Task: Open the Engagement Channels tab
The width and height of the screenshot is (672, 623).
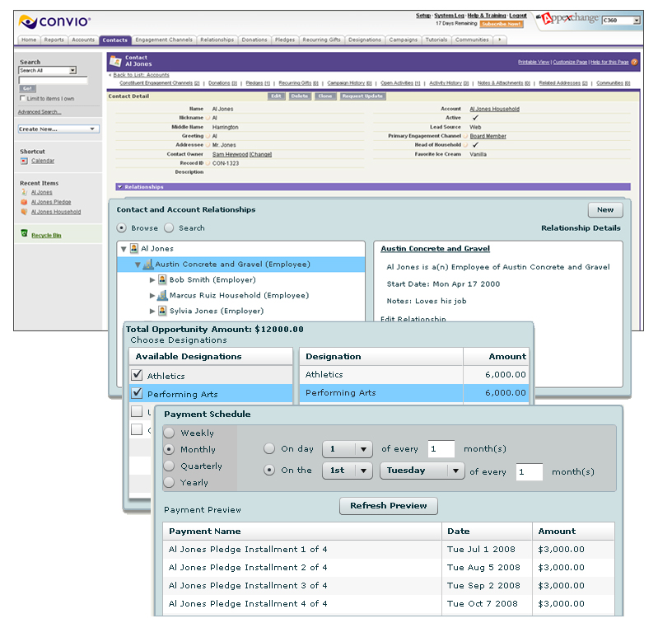Action: (162, 40)
